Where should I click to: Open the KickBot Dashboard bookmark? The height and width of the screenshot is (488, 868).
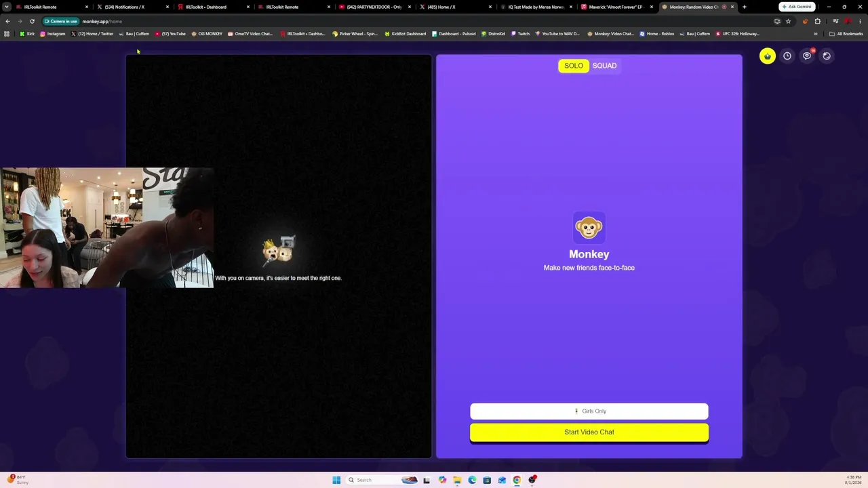406,34
